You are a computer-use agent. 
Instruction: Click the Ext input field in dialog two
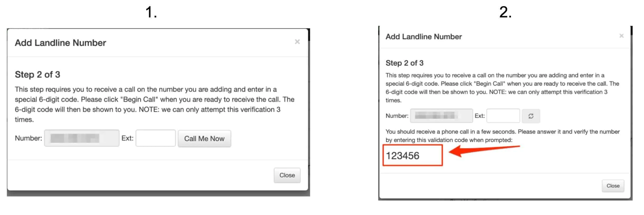click(503, 116)
